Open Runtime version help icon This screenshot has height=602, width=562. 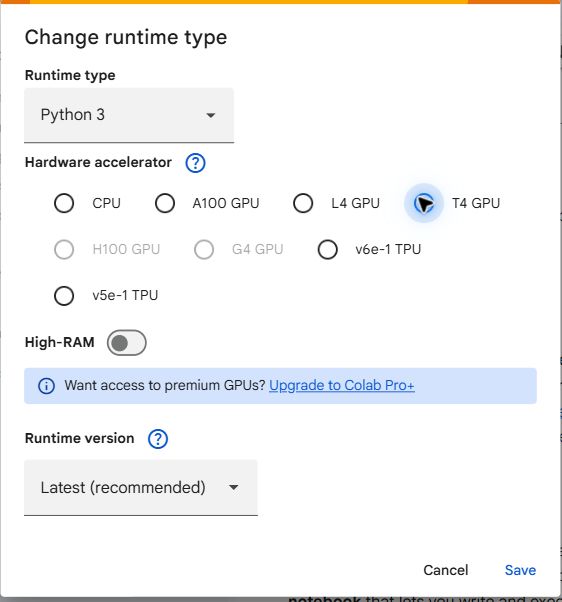pyautogui.click(x=158, y=439)
